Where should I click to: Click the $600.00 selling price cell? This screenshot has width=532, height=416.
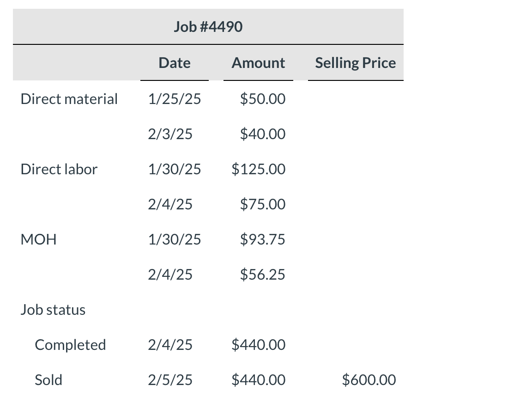369,380
